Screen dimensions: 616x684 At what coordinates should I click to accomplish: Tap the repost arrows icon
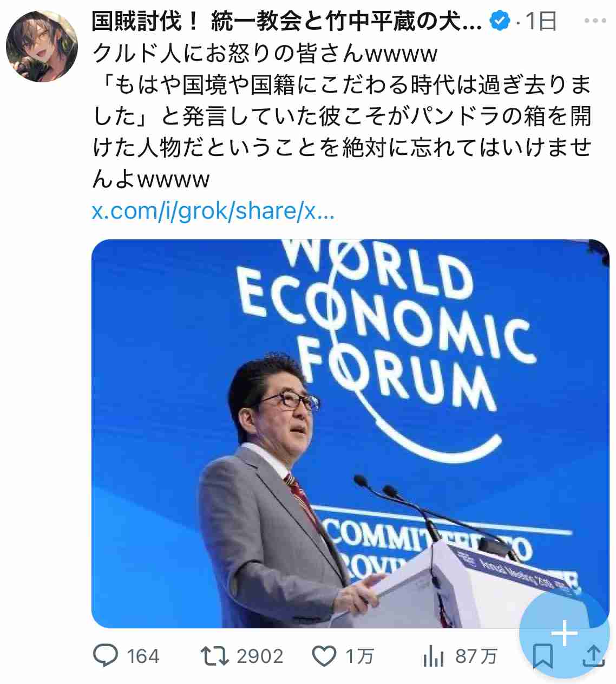[x=214, y=656]
